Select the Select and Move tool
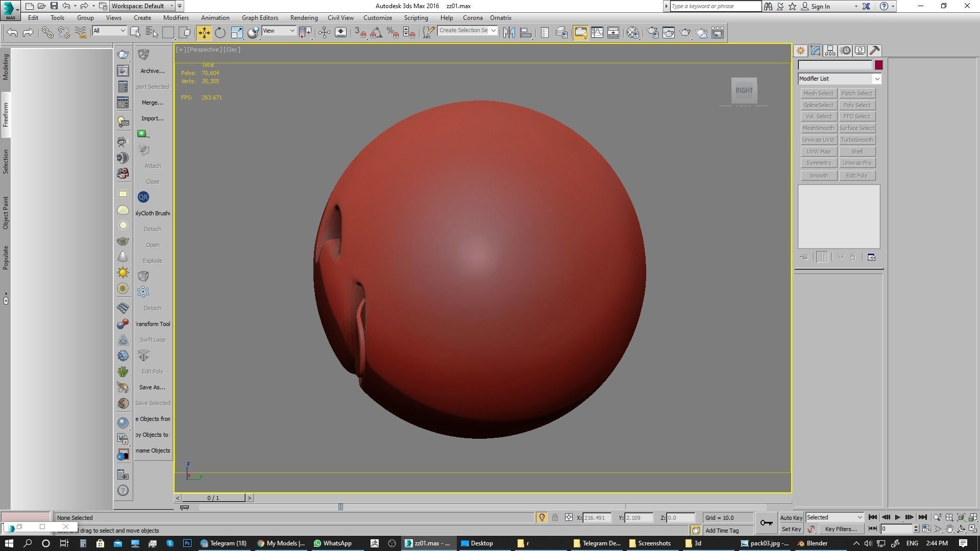This screenshot has height=551, width=980. tap(204, 33)
